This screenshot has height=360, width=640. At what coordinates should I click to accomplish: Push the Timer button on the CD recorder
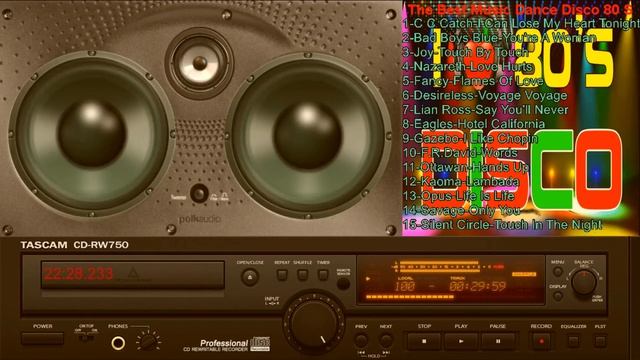pos(323,275)
